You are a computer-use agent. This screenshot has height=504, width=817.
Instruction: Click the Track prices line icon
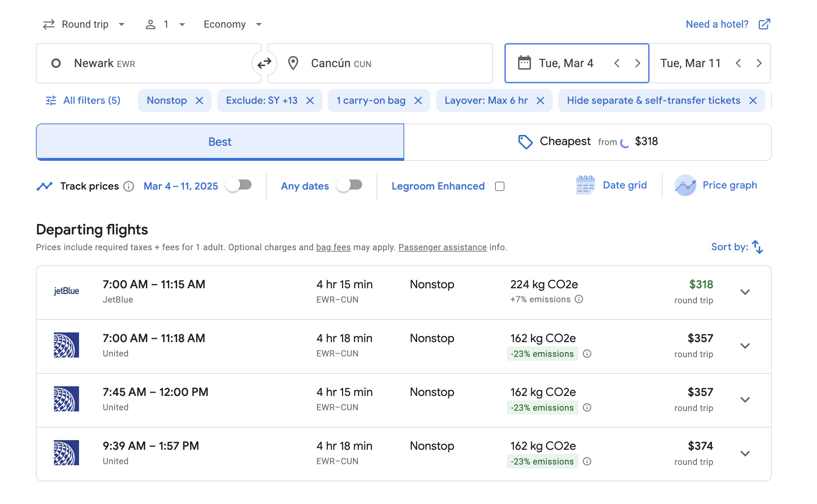pyautogui.click(x=45, y=186)
